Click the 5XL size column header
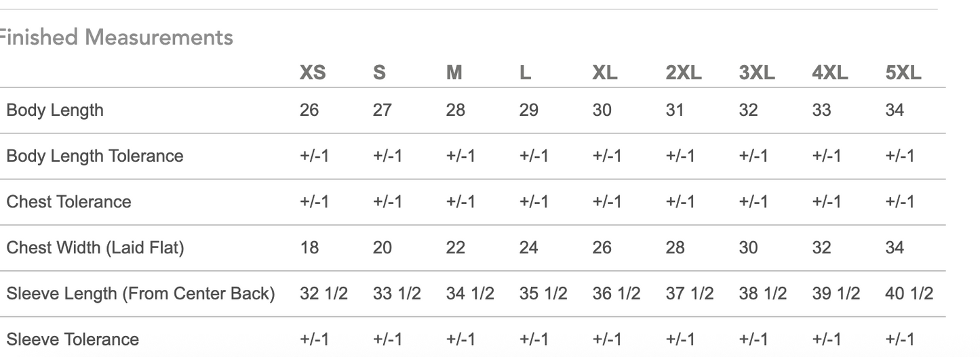Image resolution: width=980 pixels, height=357 pixels. pos(903,72)
